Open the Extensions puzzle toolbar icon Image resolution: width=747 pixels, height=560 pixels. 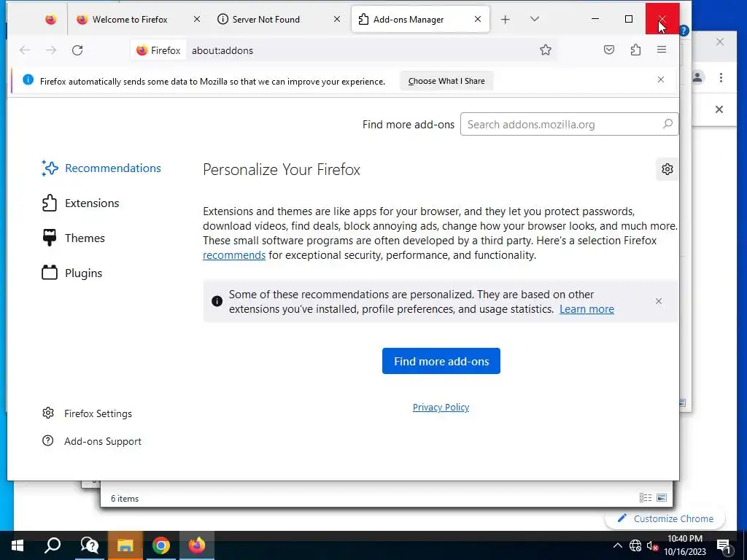(x=635, y=50)
